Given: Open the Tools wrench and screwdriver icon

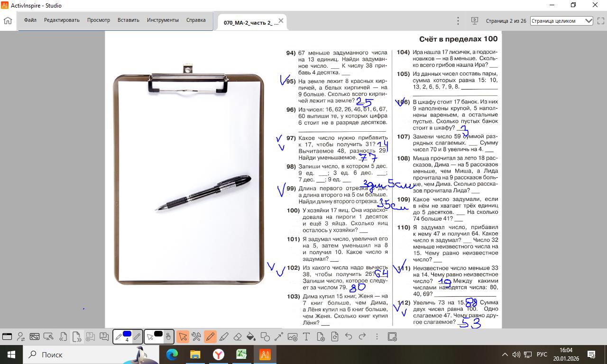Looking at the screenshot, I should point(196,337).
